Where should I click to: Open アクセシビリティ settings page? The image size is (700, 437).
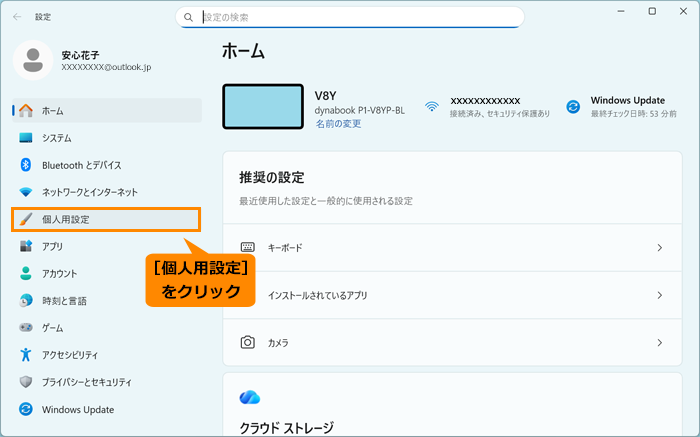107,355
